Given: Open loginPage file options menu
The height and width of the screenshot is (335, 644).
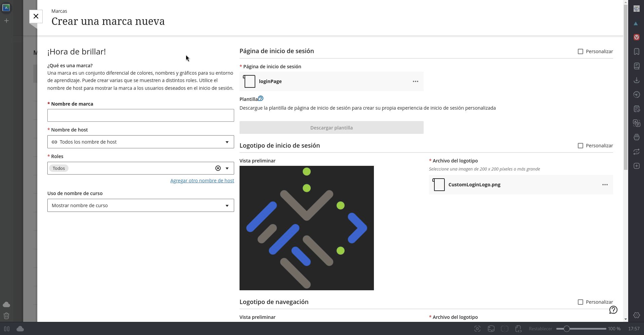Looking at the screenshot, I should (x=416, y=81).
